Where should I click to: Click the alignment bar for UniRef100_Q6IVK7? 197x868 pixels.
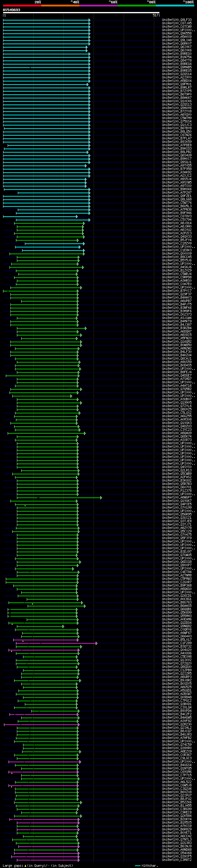tap(45, 47)
